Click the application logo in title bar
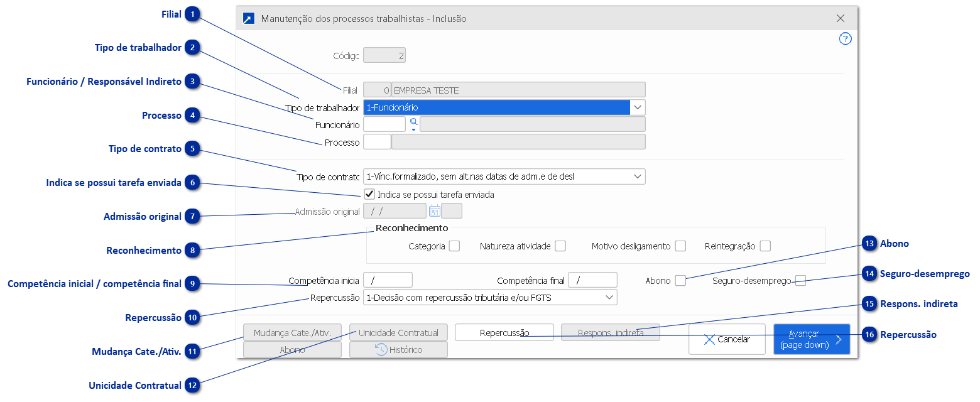This screenshot has width=980, height=402. [249, 19]
